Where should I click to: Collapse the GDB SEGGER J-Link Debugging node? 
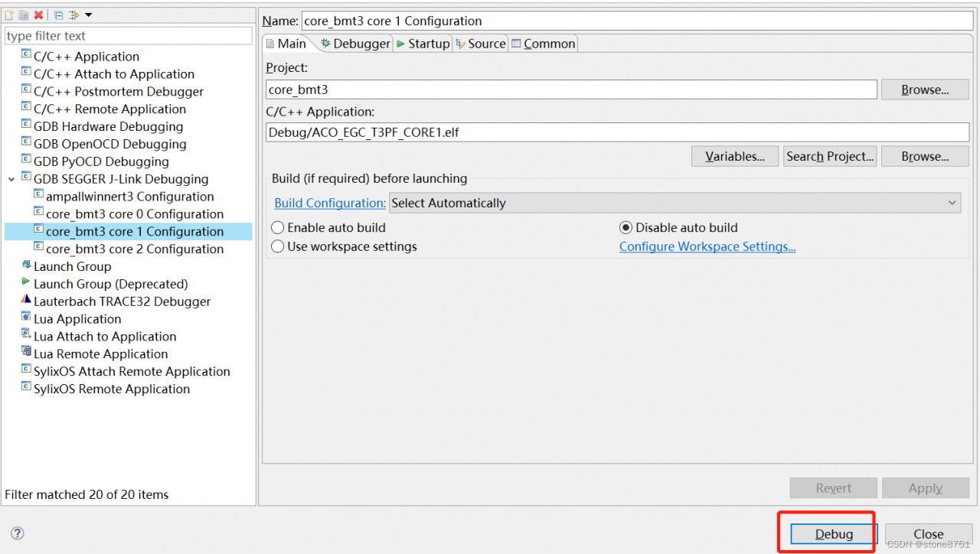point(11,179)
